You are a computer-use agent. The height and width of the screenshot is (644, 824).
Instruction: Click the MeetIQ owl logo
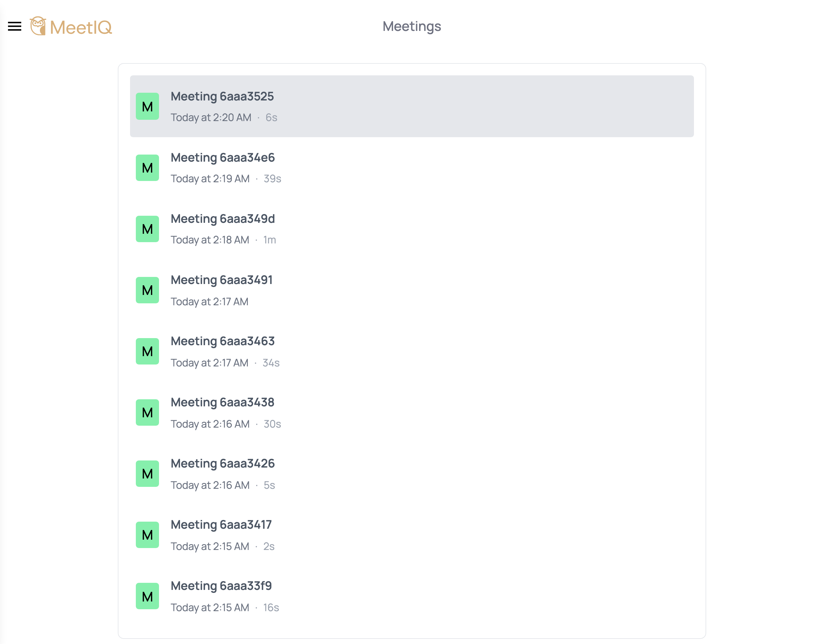pos(38,26)
